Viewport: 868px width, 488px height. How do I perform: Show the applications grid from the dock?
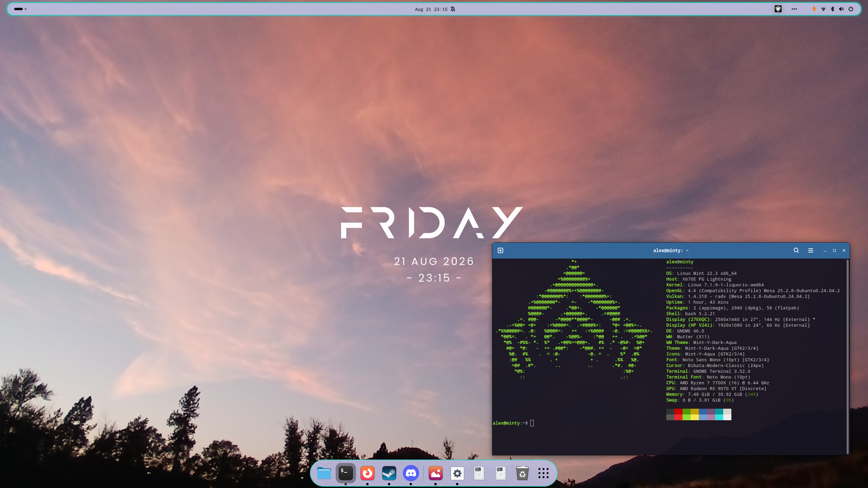tap(544, 473)
